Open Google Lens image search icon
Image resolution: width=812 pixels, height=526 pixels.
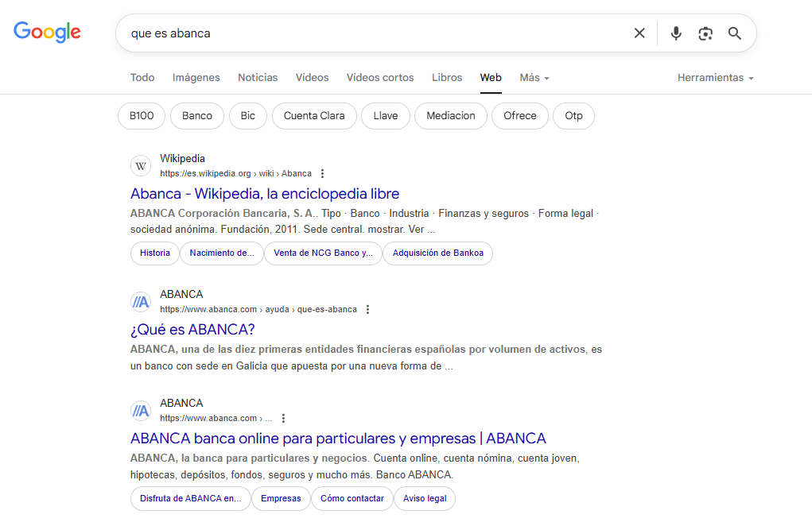pyautogui.click(x=705, y=33)
